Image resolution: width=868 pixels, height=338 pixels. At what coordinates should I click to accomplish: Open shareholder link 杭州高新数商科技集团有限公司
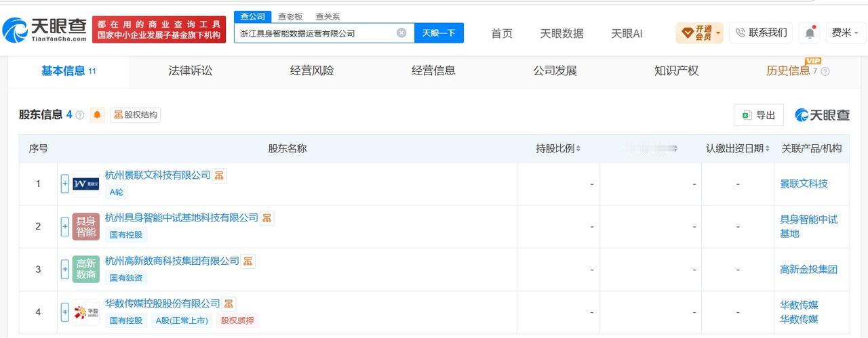(x=172, y=260)
